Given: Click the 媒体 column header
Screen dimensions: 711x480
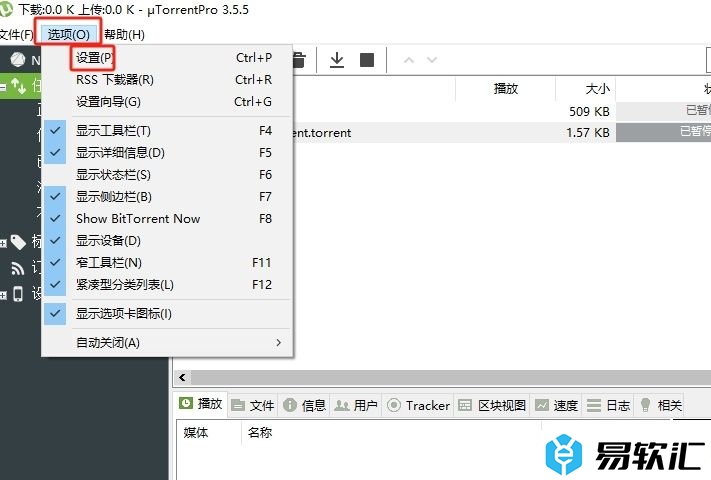Looking at the screenshot, I should point(208,432).
